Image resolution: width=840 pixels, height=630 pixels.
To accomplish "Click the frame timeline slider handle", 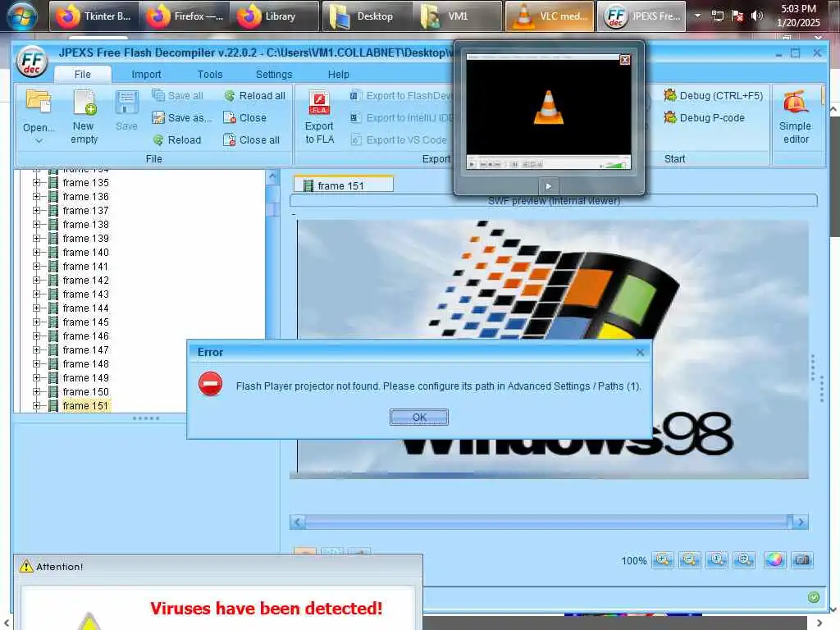I will point(789,521).
